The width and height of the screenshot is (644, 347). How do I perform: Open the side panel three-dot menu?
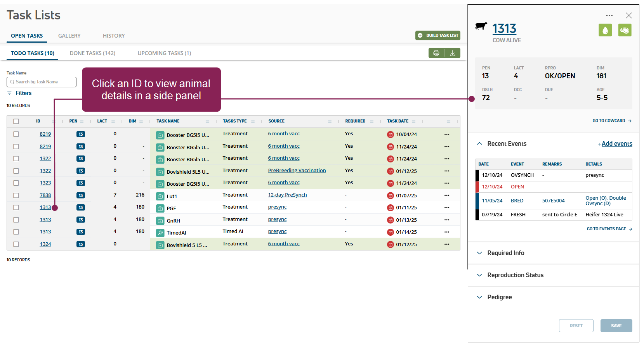tap(609, 16)
